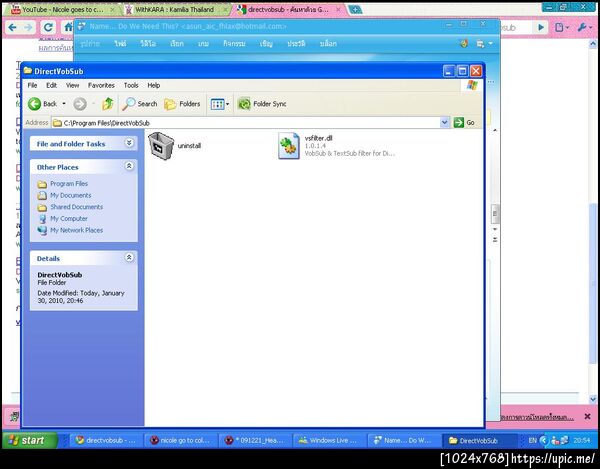Viewport: 600px width, 469px height.
Task: Switch to directvobsub Chrome taskbar button
Action: click(106, 440)
